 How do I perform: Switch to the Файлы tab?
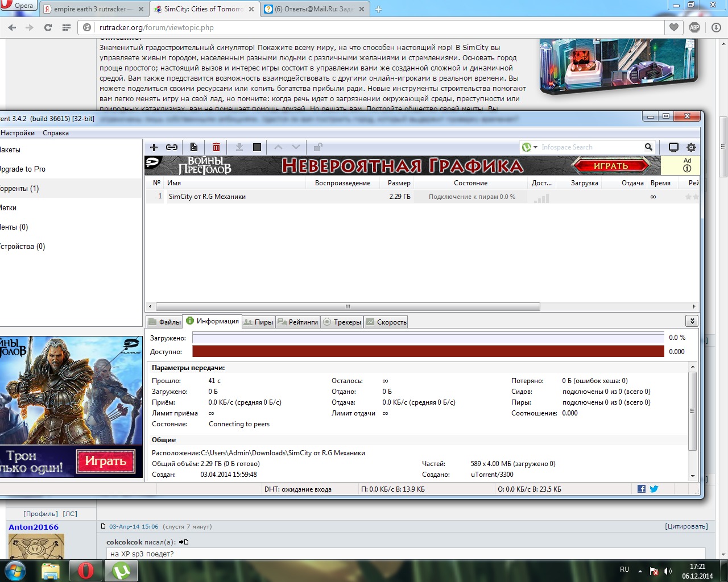click(x=164, y=322)
